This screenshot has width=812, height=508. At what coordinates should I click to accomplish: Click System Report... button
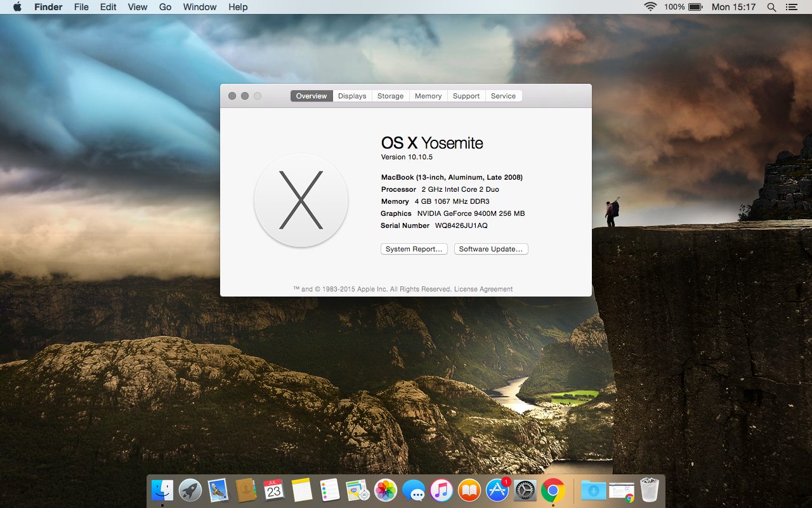click(414, 249)
